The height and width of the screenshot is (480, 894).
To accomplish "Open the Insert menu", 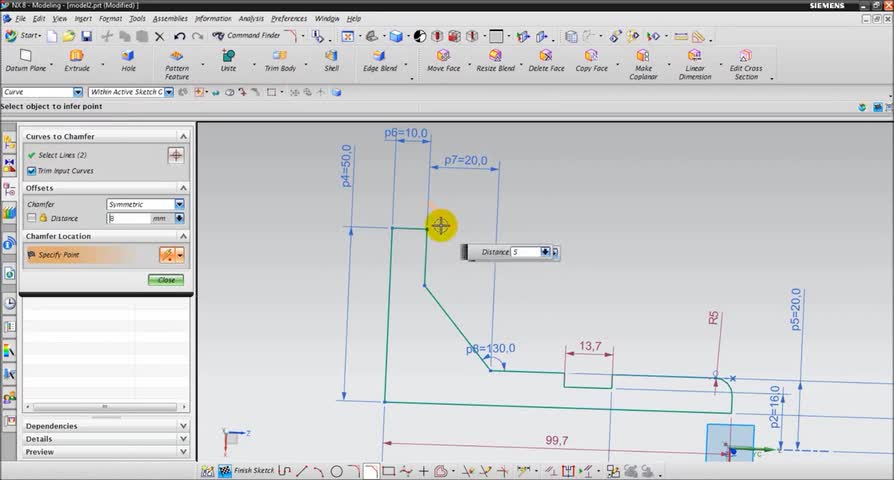I will 83,18.
